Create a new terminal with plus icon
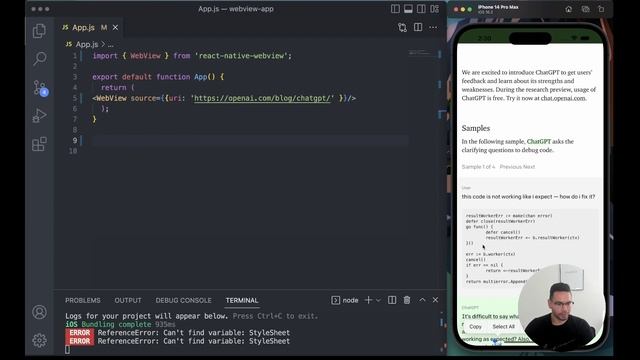Viewport: 640px width, 360px height. 368,300
